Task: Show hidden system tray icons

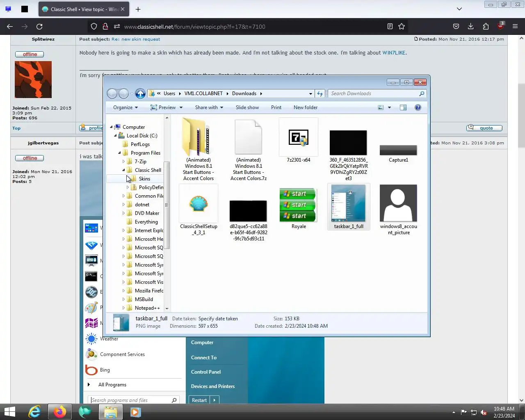Action: (453, 412)
